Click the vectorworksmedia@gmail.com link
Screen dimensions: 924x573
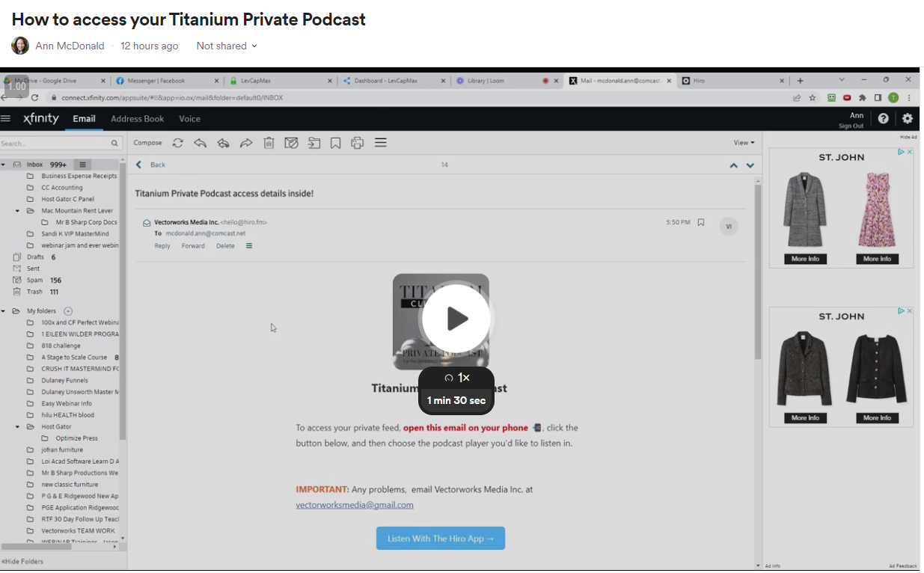point(355,505)
